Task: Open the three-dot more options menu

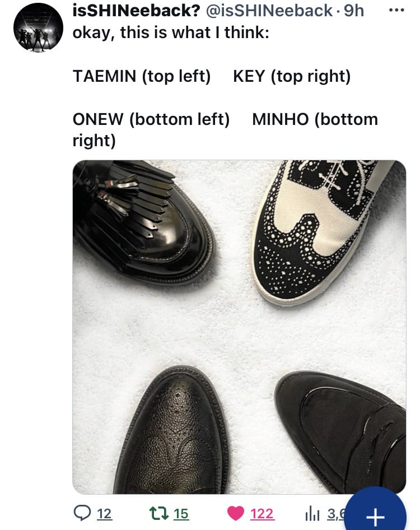Action: click(396, 10)
